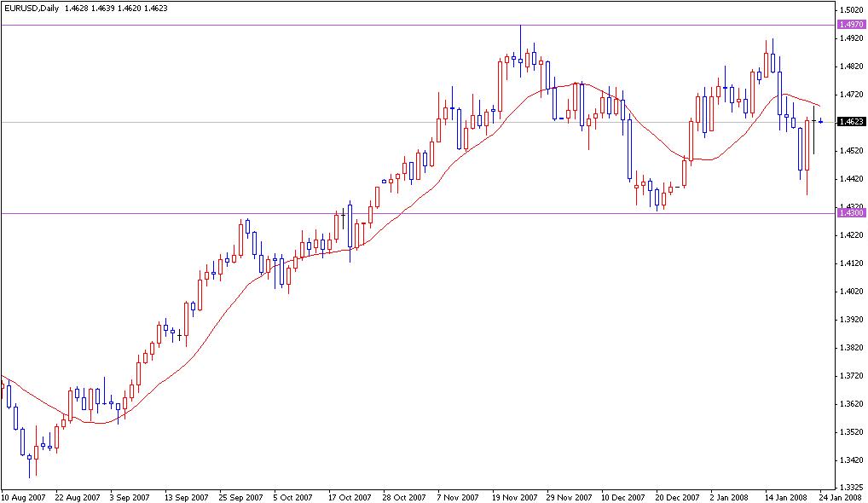This screenshot has height=503, width=868.
Task: Select the purple 1.4970 price label
Action: tap(852, 25)
